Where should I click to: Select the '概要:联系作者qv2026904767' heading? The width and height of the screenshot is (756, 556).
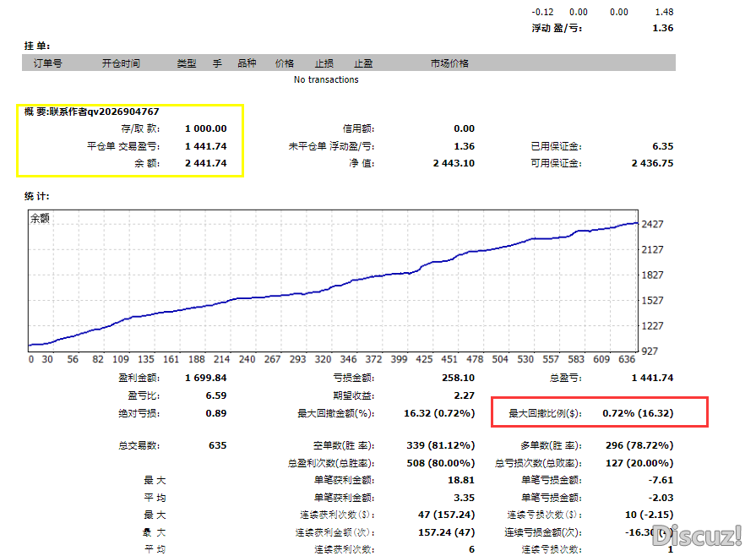click(x=91, y=112)
